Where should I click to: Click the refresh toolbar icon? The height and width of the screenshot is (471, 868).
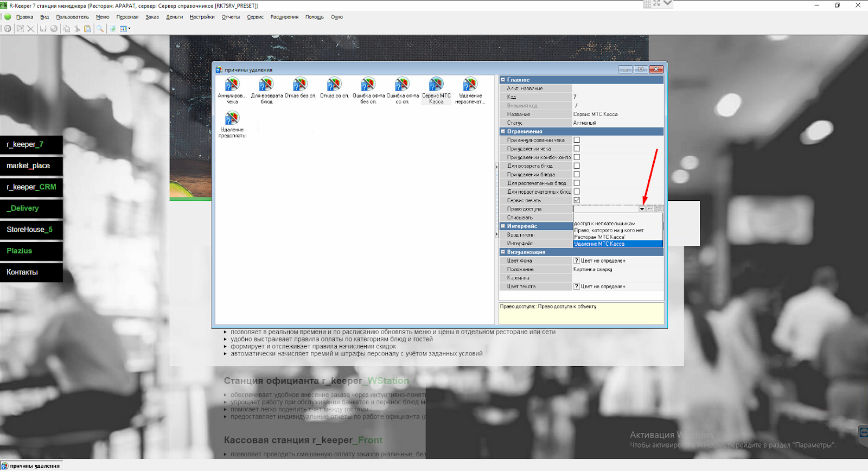click(8, 29)
